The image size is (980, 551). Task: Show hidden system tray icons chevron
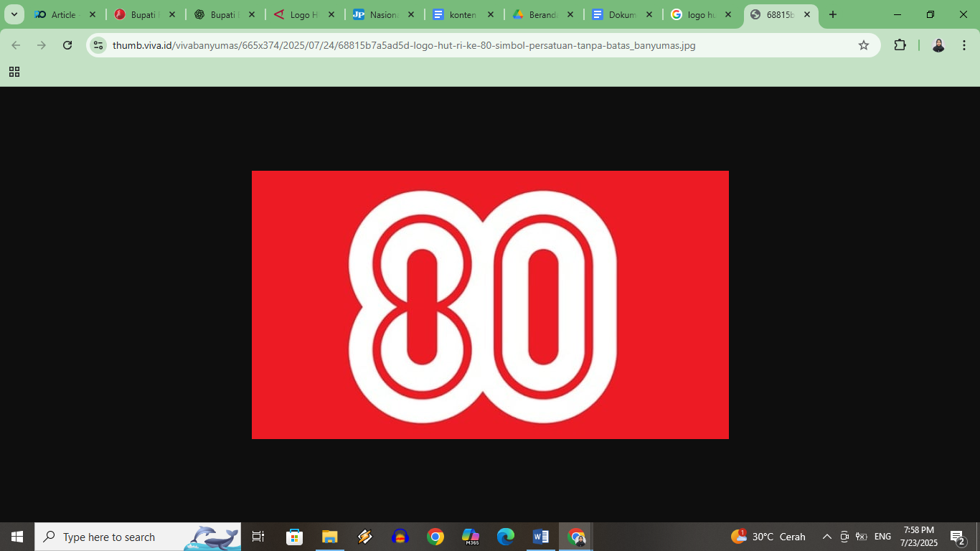coord(826,537)
